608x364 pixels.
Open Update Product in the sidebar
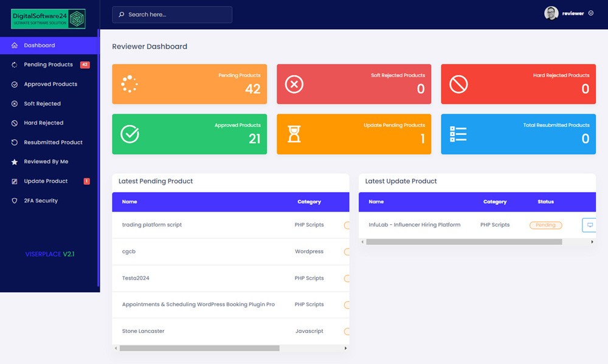[46, 181]
